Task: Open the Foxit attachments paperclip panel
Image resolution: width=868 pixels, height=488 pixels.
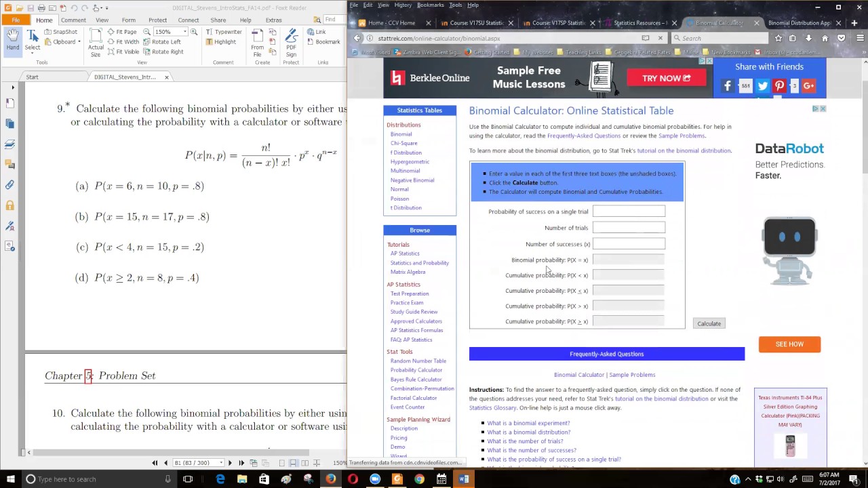Action: coord(9,185)
